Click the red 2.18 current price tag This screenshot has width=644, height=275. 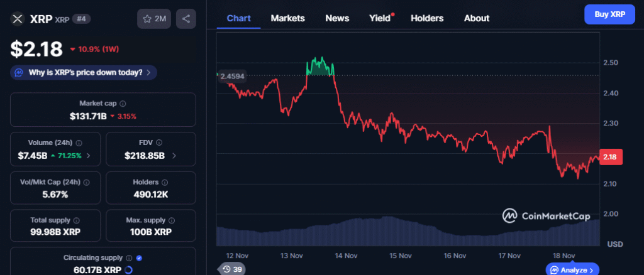pos(611,158)
